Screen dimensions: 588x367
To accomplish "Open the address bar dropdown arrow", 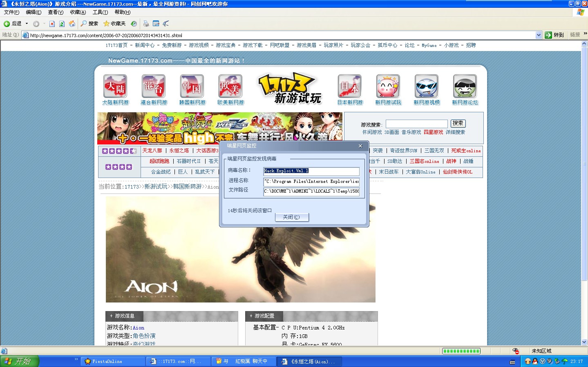I will click(x=539, y=35).
